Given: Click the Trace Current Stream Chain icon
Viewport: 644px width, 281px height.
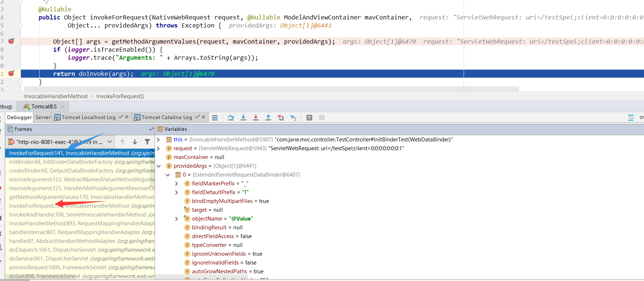Looking at the screenshot, I should [x=322, y=118].
